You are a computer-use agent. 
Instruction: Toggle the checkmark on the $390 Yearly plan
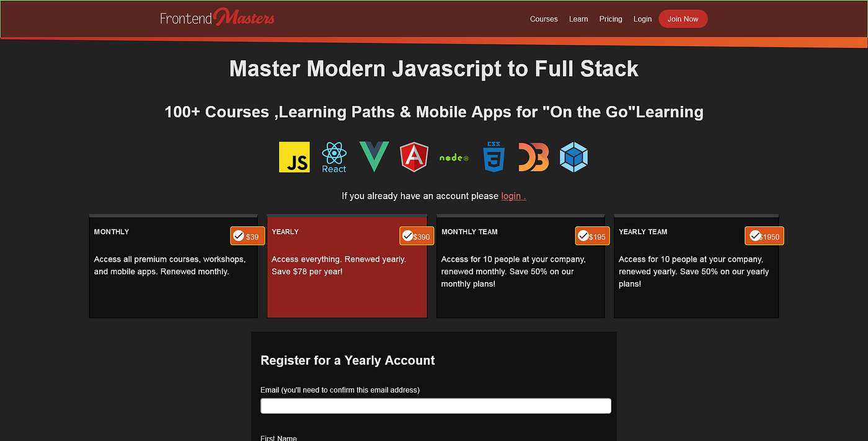click(x=407, y=236)
